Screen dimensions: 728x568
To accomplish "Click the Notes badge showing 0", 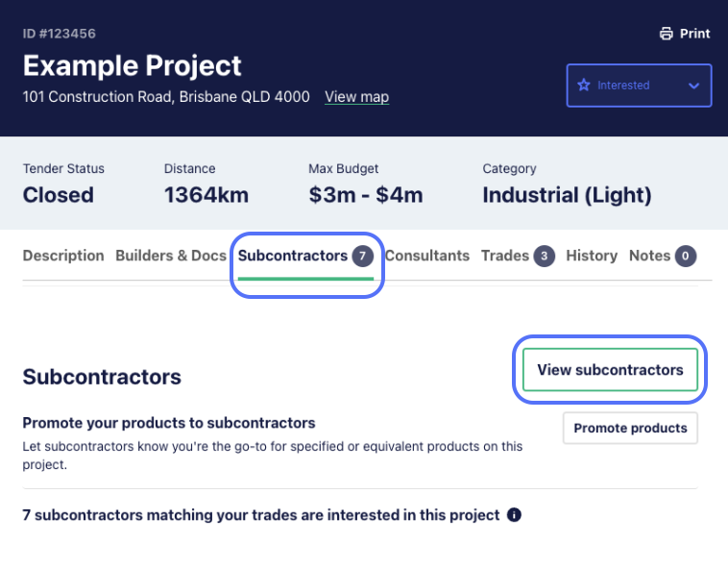I will click(686, 256).
